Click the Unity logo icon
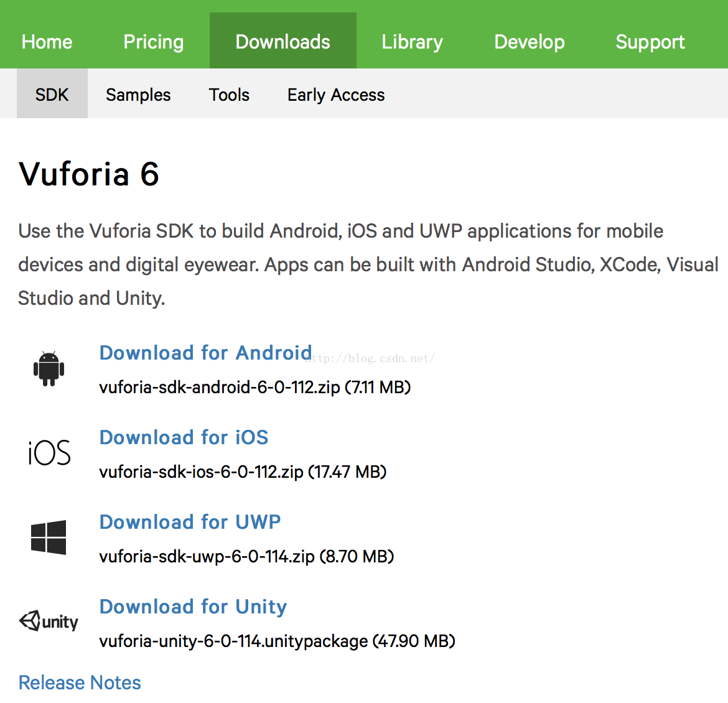Screen dimensions: 728x703 click(49, 621)
